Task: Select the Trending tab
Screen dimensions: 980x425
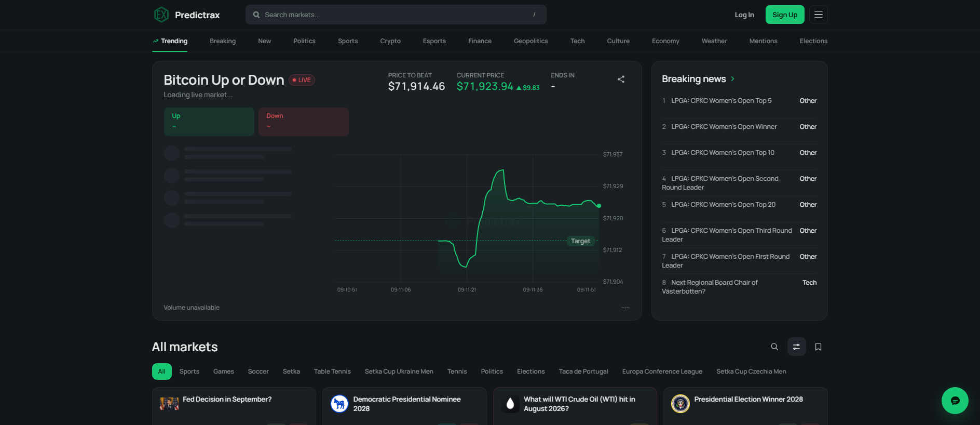Action: pos(170,41)
